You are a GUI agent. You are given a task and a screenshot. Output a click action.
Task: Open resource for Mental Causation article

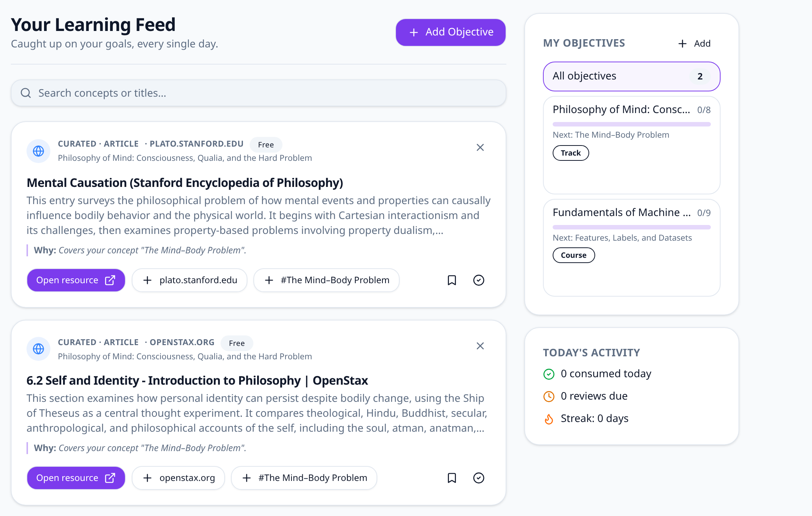pyautogui.click(x=76, y=280)
